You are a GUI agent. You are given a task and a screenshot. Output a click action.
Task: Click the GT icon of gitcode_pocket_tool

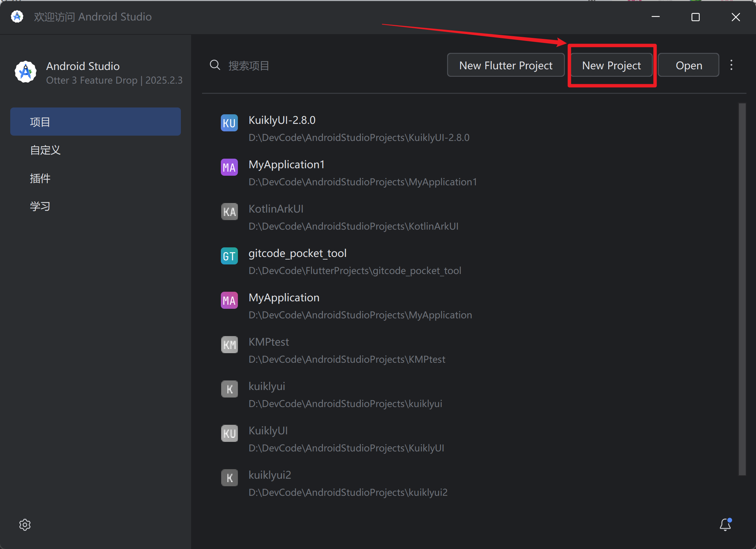(x=229, y=256)
